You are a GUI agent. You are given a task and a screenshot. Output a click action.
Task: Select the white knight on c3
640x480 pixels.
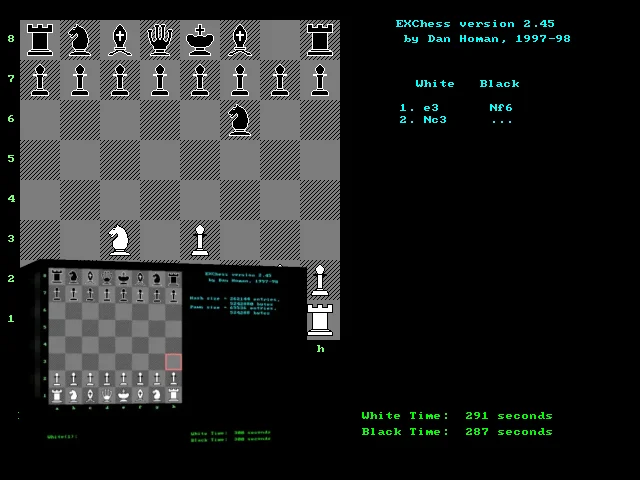(x=119, y=240)
